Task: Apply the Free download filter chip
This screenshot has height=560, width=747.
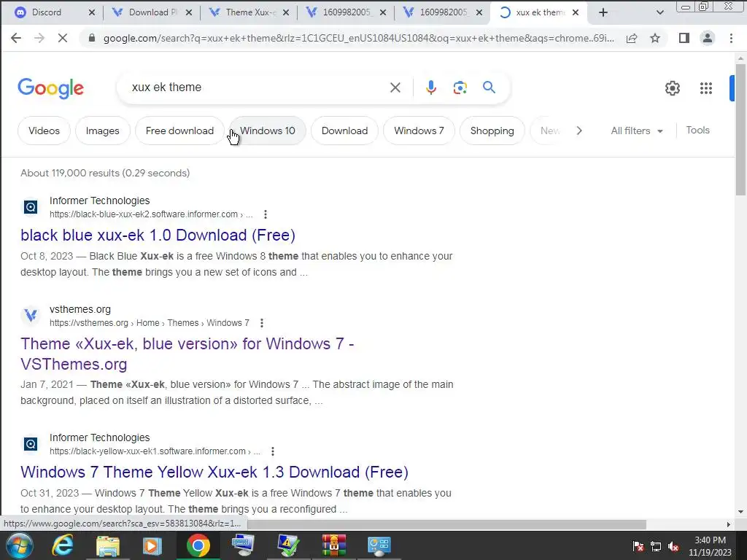Action: coord(179,131)
